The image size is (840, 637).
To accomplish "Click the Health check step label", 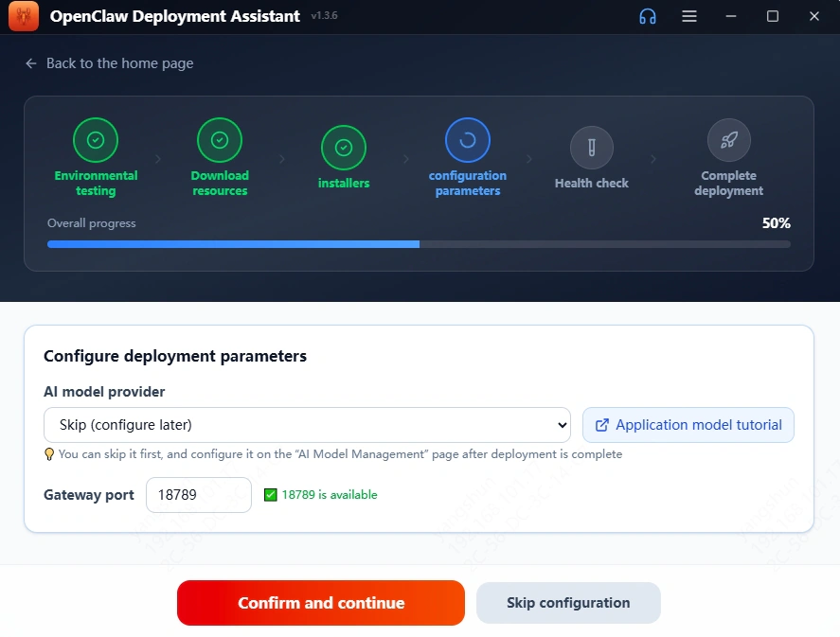I will click(592, 183).
